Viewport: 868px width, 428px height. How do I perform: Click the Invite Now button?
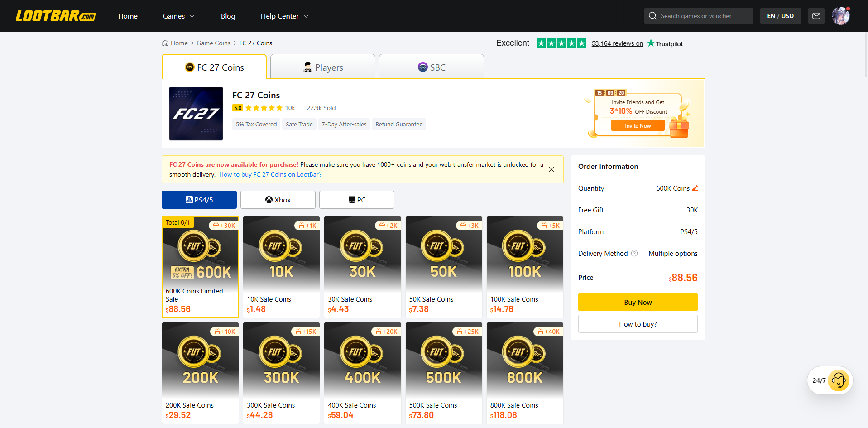[638, 125]
